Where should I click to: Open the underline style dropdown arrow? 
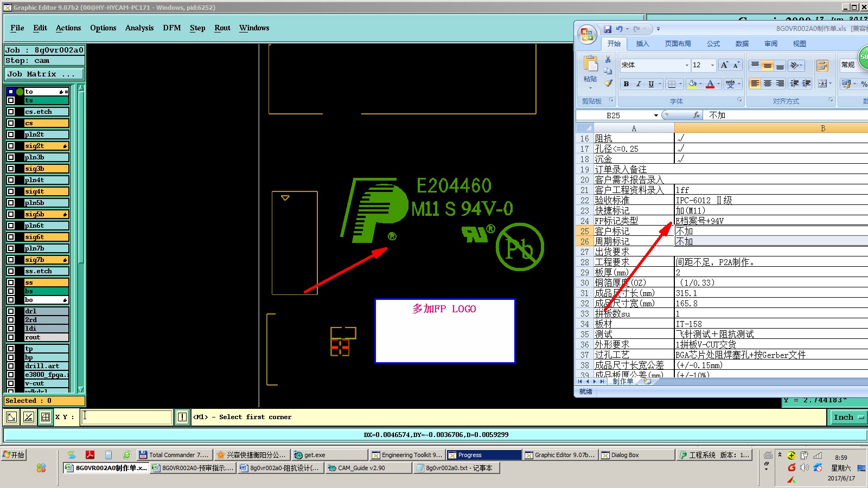point(660,84)
